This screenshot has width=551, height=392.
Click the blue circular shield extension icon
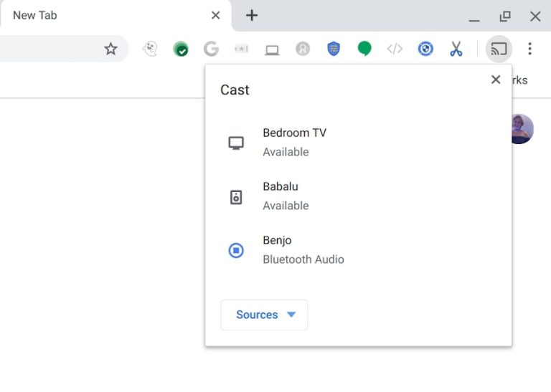pyautogui.click(x=425, y=49)
